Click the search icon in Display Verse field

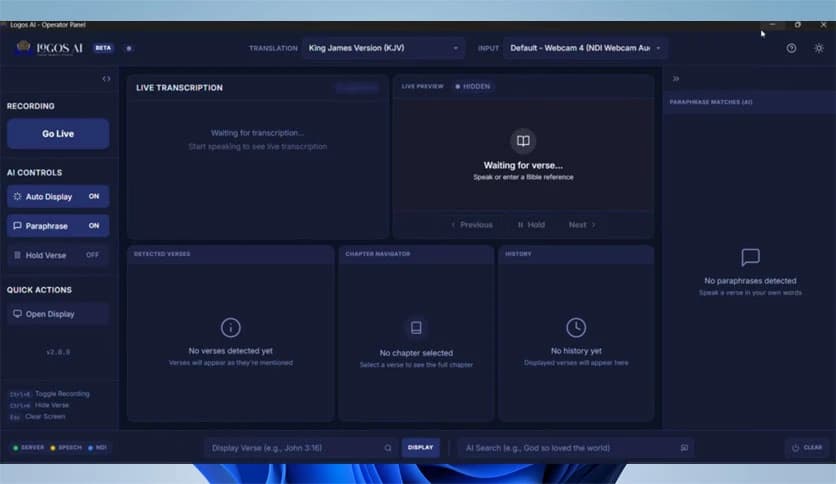388,448
